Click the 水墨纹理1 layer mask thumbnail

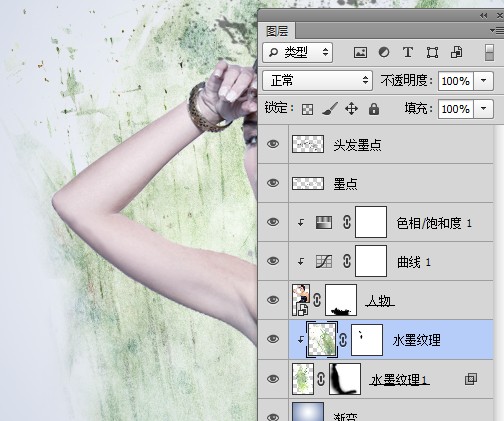345,379
